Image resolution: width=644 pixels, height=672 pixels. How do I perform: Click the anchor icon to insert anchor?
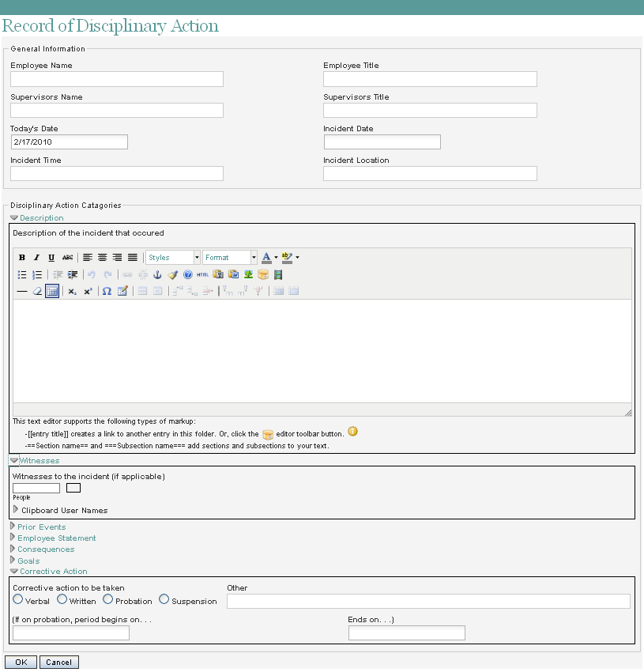[158, 274]
